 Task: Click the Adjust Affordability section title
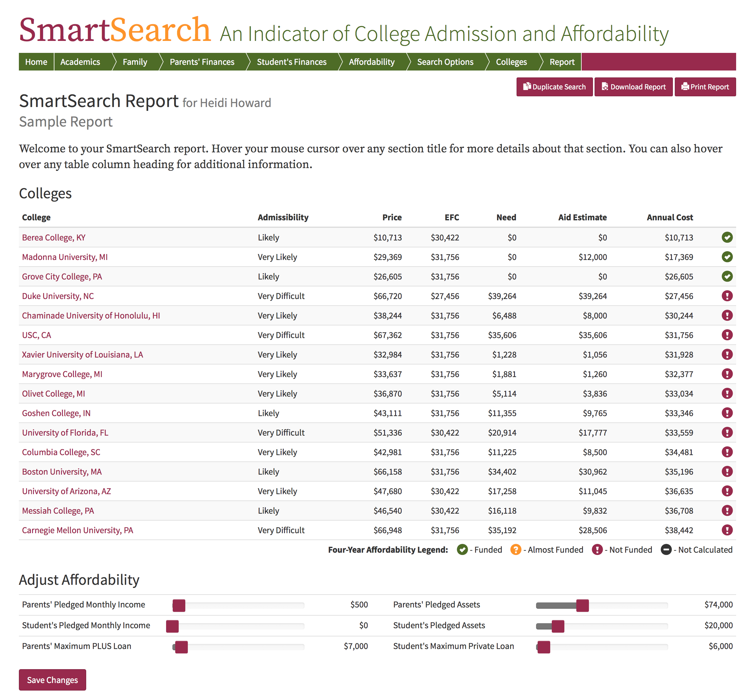[79, 580]
